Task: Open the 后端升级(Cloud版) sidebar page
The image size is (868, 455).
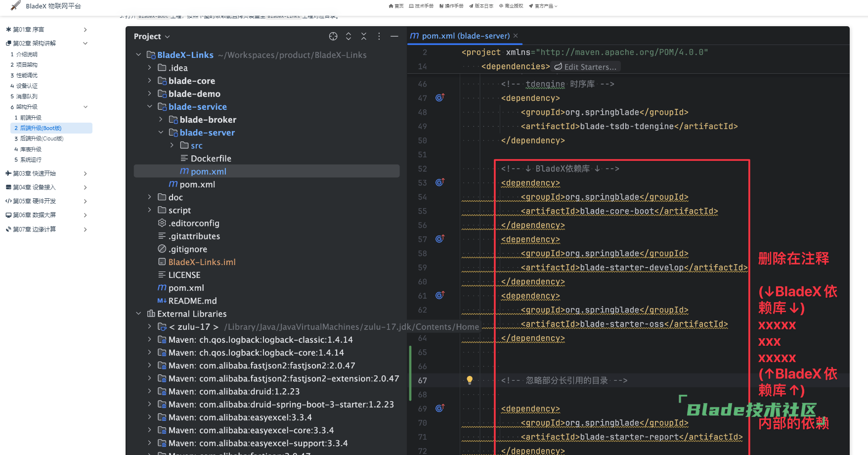Action: point(42,138)
